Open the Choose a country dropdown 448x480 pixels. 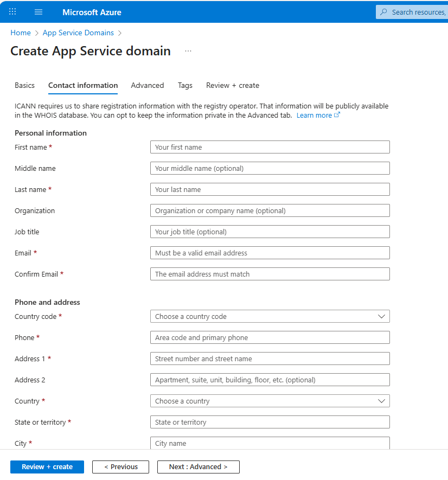click(x=270, y=401)
